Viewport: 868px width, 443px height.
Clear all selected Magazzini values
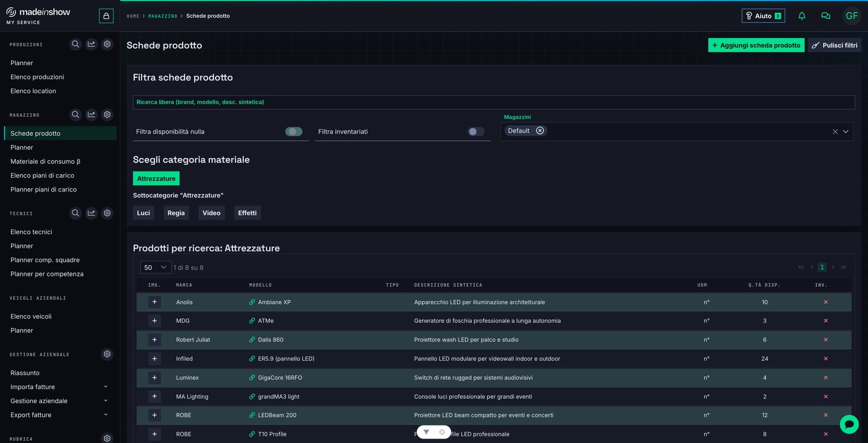pos(835,132)
